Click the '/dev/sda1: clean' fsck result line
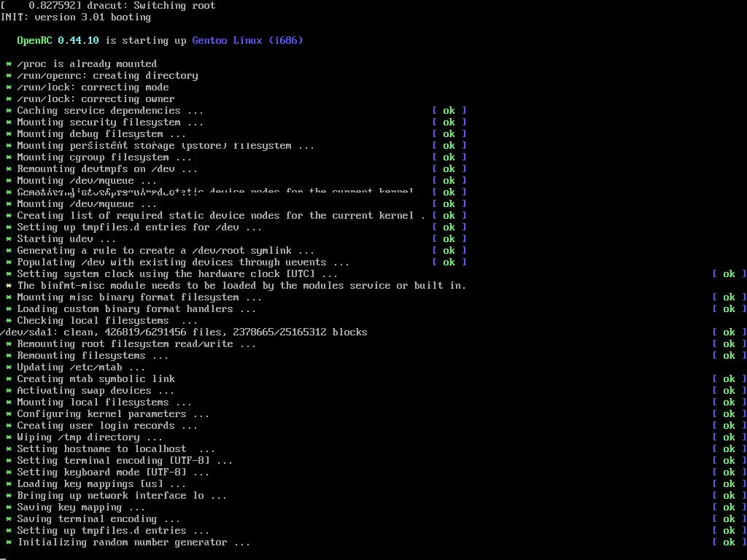 [183, 332]
